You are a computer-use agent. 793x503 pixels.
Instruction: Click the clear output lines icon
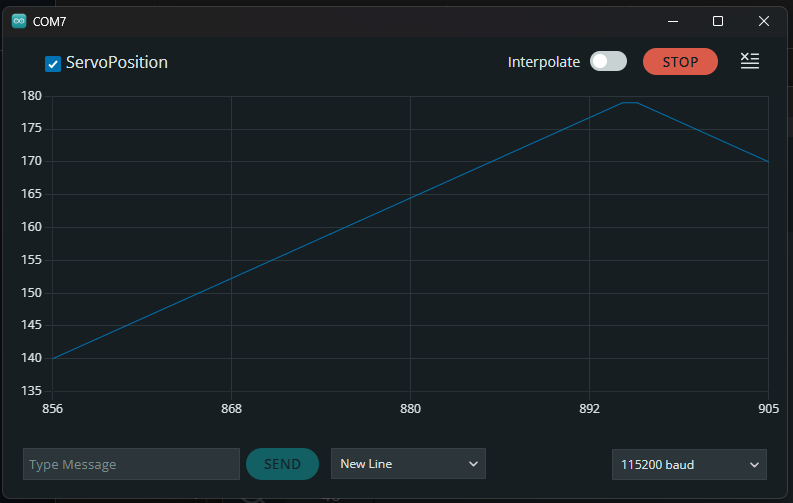click(750, 61)
